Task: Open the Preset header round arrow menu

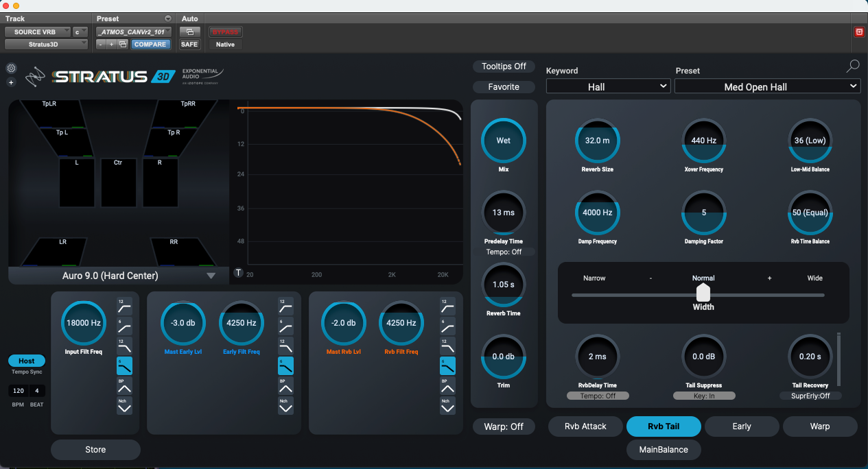Action: (x=168, y=19)
